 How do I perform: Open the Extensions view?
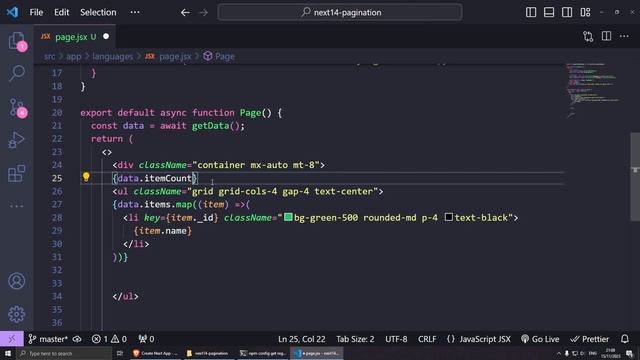click(17, 173)
